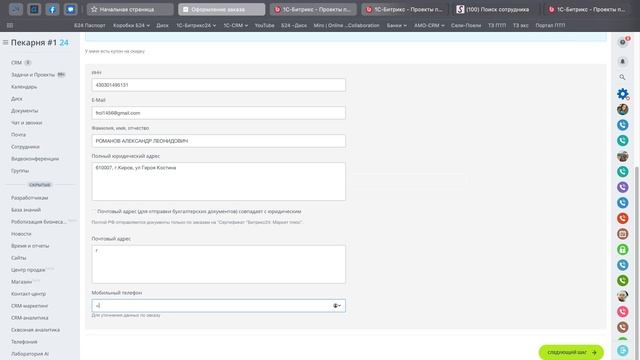640x360 pixels.
Task: Open Почта in the left menu
Action: pyautogui.click(x=18, y=135)
